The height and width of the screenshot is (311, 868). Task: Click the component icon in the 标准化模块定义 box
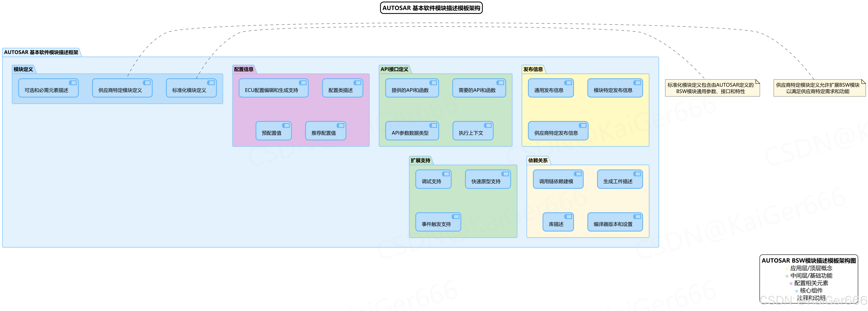211,83
